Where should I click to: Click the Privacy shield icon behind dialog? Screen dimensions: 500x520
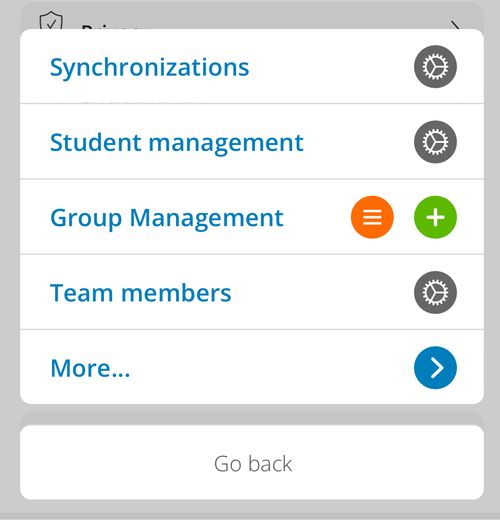[51, 21]
